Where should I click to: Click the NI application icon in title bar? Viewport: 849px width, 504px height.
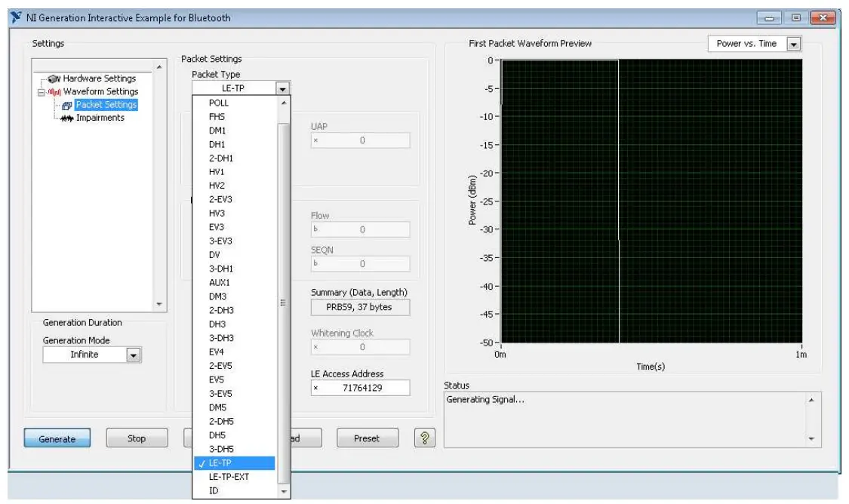pos(16,17)
